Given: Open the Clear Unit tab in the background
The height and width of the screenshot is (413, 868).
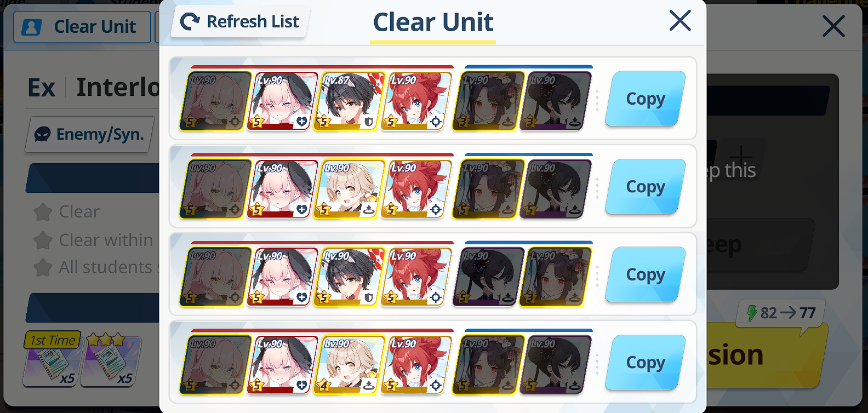Looking at the screenshot, I should [82, 27].
